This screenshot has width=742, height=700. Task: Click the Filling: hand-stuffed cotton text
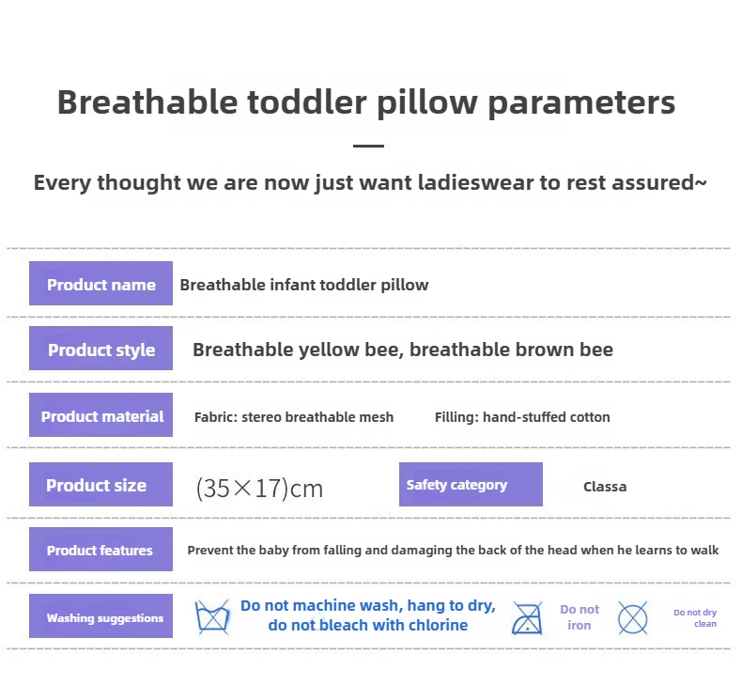(522, 417)
